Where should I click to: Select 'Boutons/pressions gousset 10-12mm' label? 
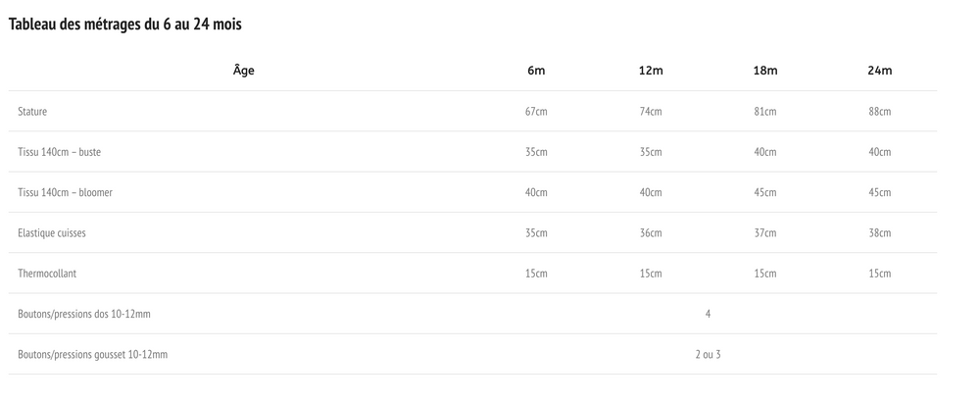pos(92,355)
